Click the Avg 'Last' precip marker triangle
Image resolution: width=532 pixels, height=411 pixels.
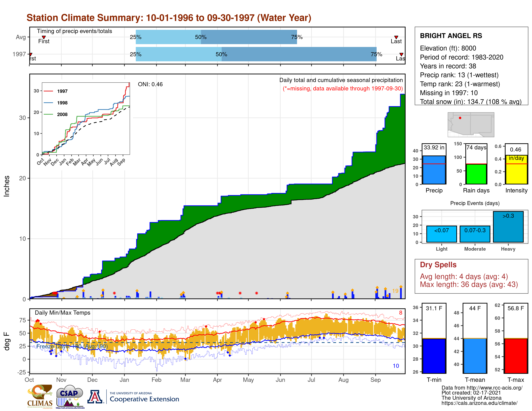click(396, 37)
